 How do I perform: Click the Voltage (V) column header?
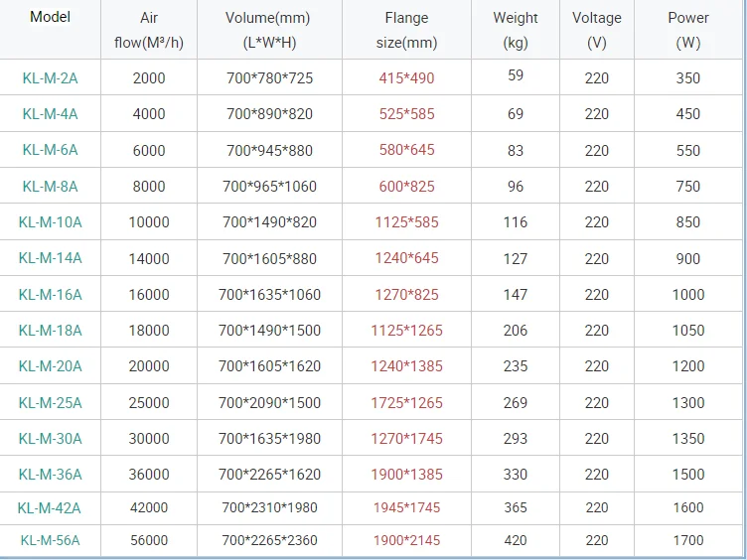(x=596, y=30)
